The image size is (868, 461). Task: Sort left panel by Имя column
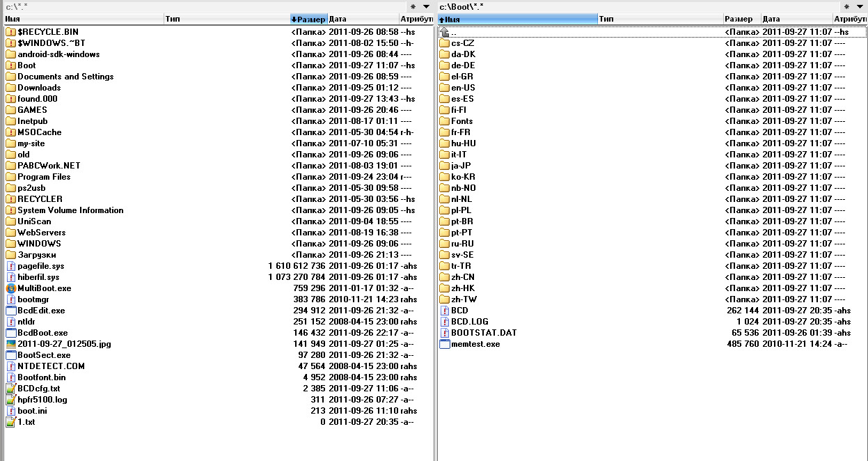(x=84, y=19)
